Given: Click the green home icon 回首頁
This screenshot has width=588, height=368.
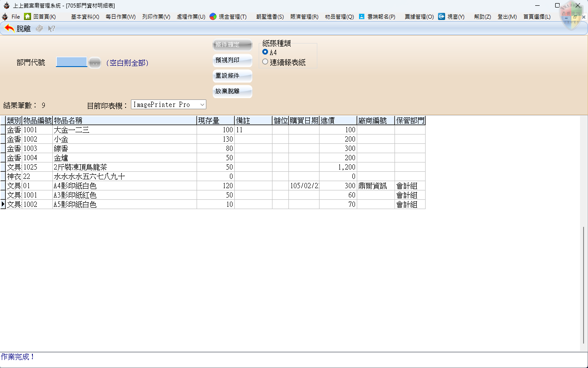Looking at the screenshot, I should pyautogui.click(x=28, y=16).
